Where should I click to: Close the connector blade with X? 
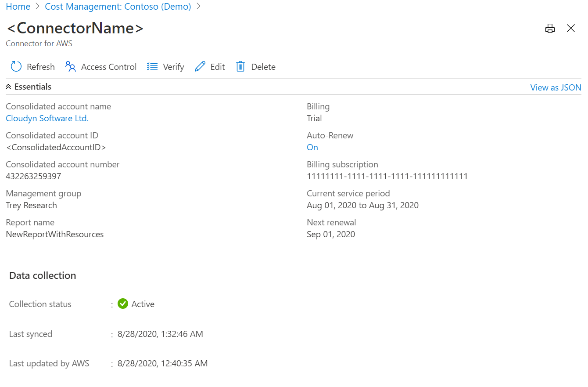(571, 29)
